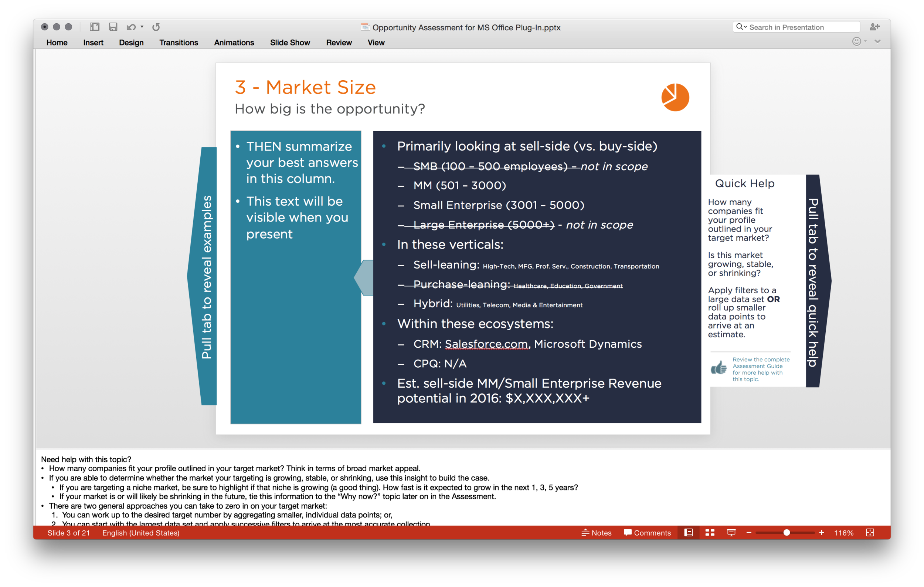Toggle Normal view button in status bar
This screenshot has height=587, width=924.
click(689, 533)
